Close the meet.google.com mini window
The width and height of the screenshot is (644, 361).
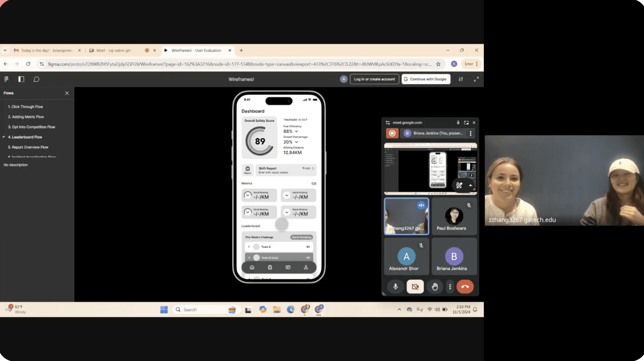474,122
